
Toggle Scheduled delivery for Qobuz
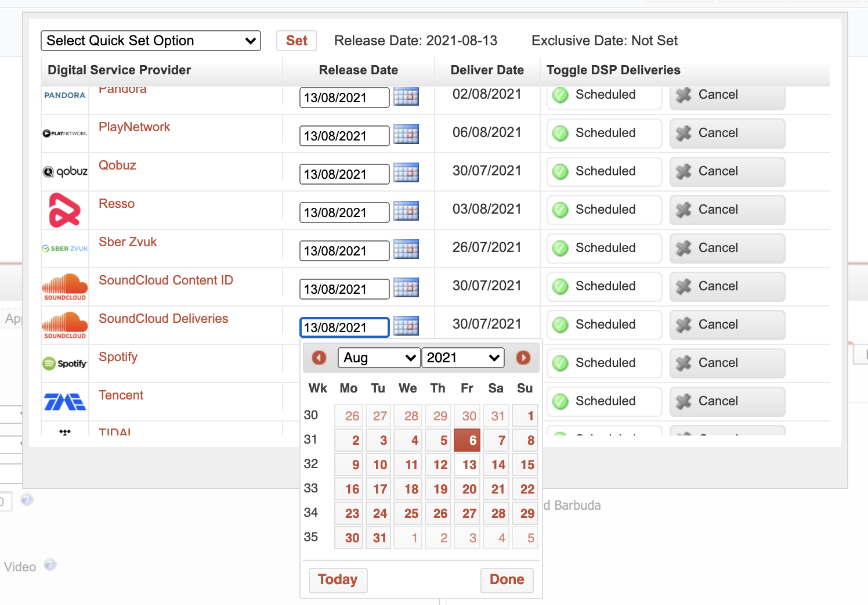(x=604, y=172)
